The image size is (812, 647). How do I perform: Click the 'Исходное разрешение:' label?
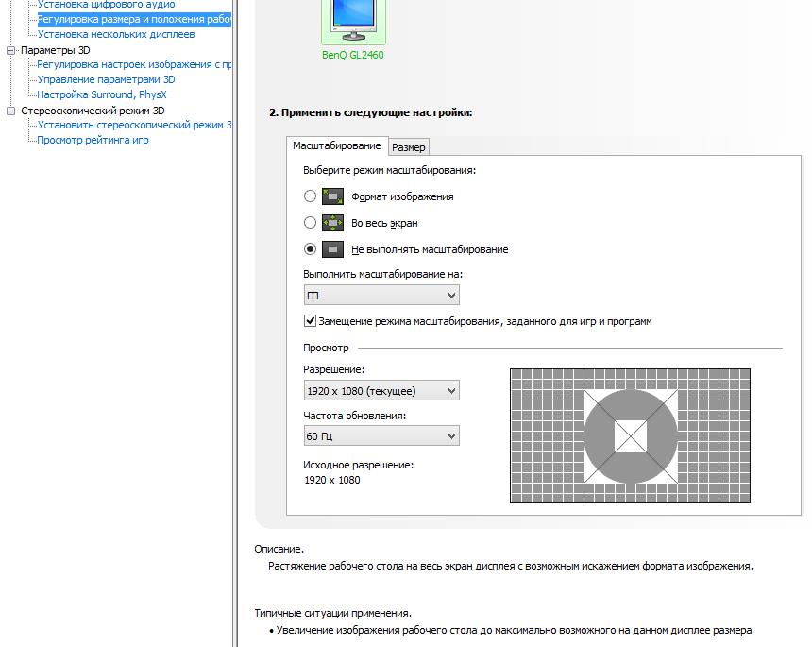click(359, 465)
